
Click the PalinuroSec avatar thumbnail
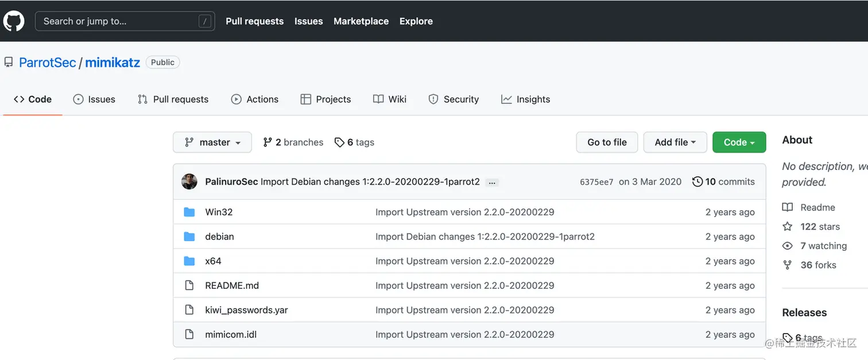(189, 181)
